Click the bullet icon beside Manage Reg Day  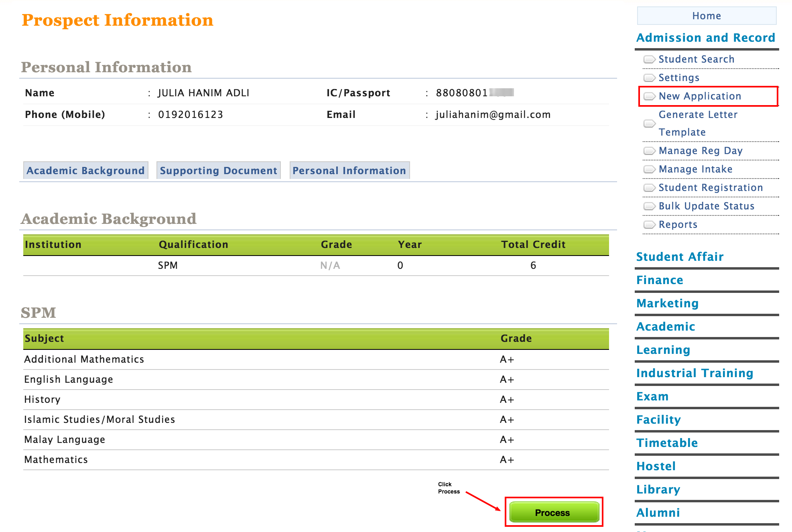(x=649, y=151)
